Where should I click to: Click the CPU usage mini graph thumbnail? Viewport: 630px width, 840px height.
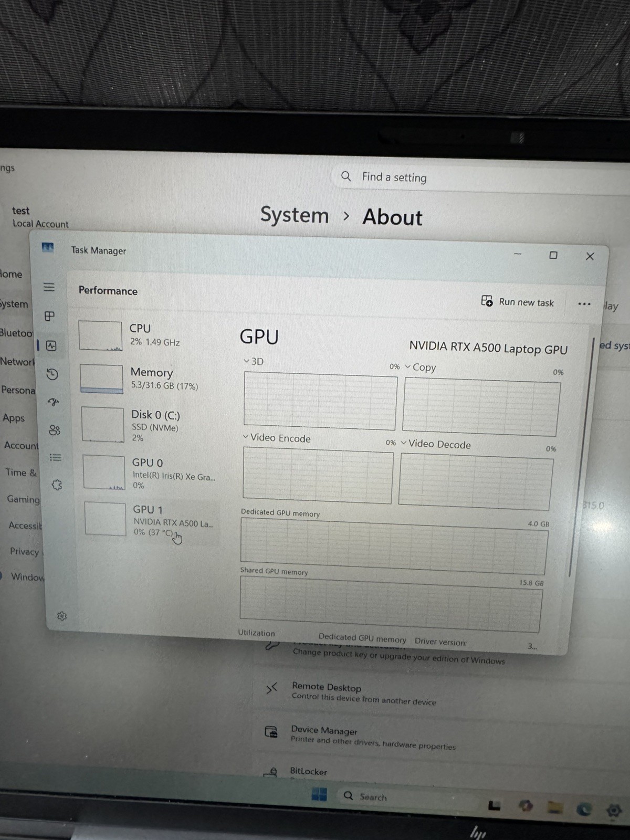[x=100, y=336]
